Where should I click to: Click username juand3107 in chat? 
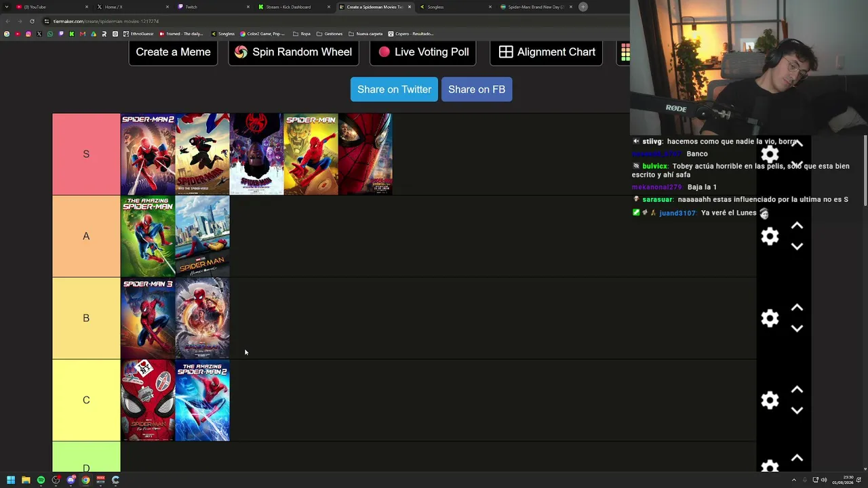(x=677, y=213)
